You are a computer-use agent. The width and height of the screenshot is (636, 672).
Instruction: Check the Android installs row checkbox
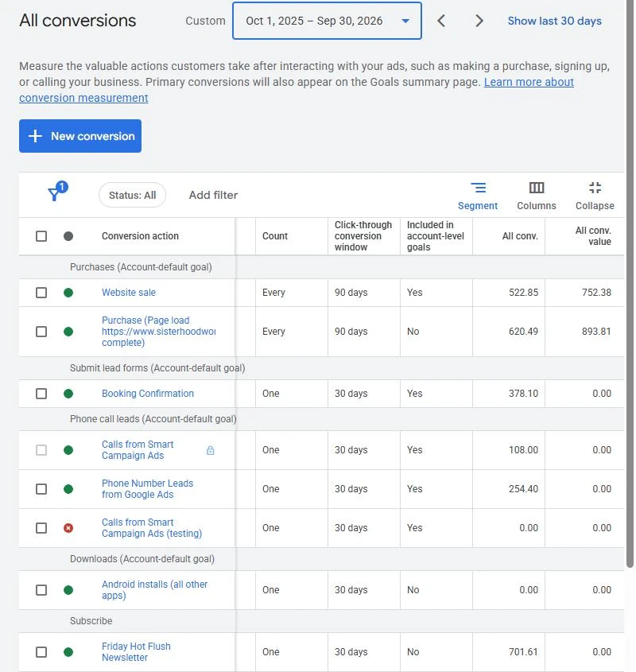[x=41, y=590]
